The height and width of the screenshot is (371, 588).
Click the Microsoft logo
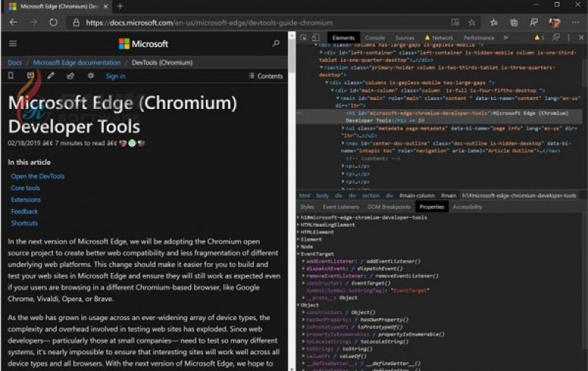pos(143,44)
